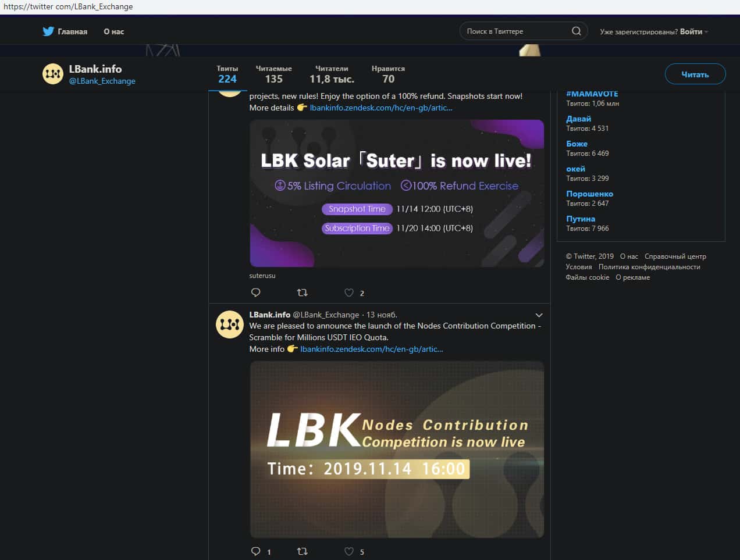The image size is (740, 560).
Task: Open the Справочный центр footer link
Action: pyautogui.click(x=675, y=256)
